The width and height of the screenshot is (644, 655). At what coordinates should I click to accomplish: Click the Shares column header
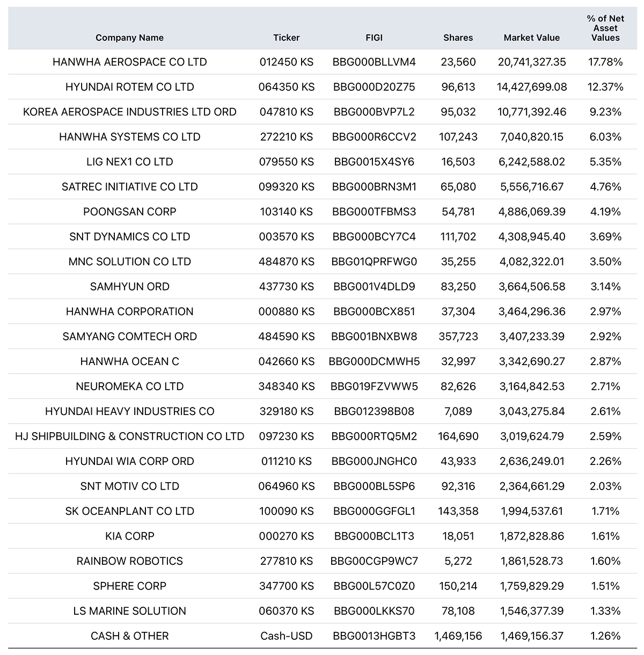click(x=458, y=38)
